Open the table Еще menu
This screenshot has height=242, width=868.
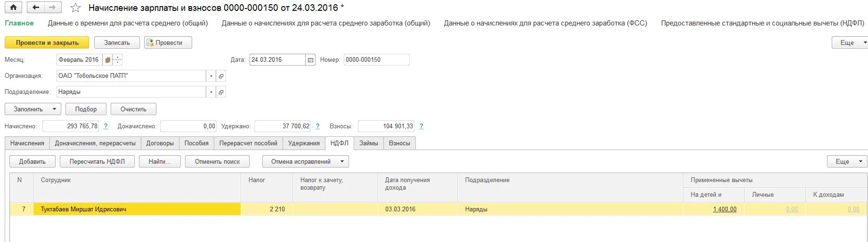pos(847,161)
